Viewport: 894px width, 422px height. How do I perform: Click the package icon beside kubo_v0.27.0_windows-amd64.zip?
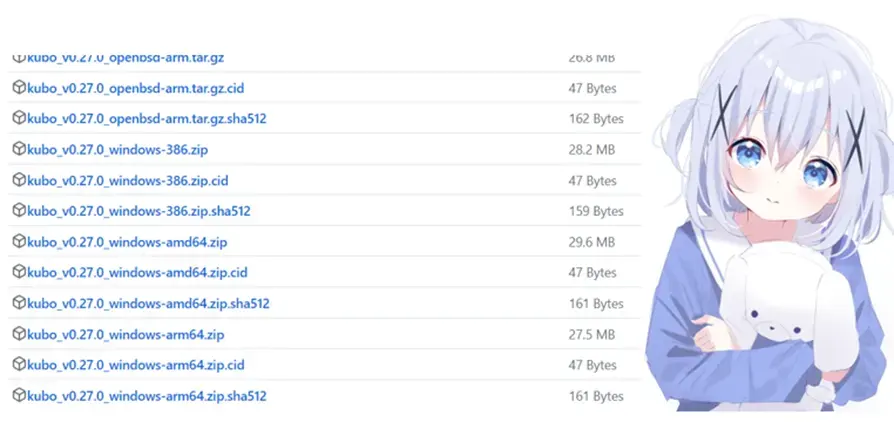point(19,242)
